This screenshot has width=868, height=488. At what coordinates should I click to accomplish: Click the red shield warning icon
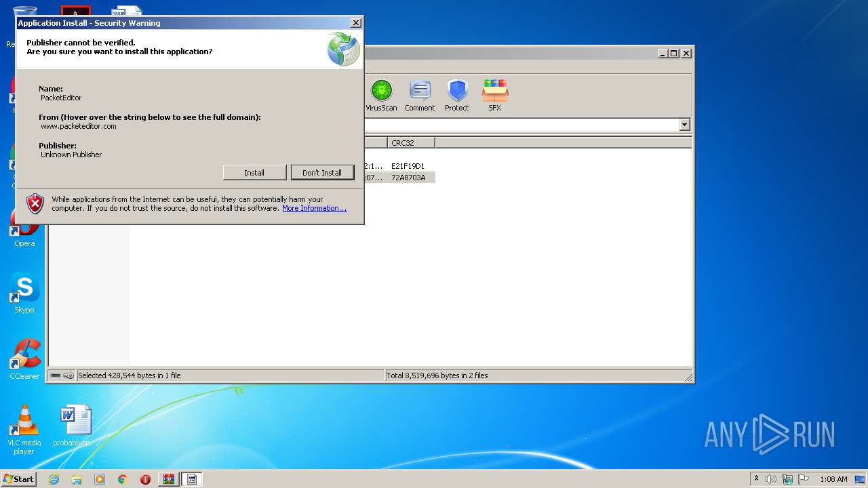[35, 203]
